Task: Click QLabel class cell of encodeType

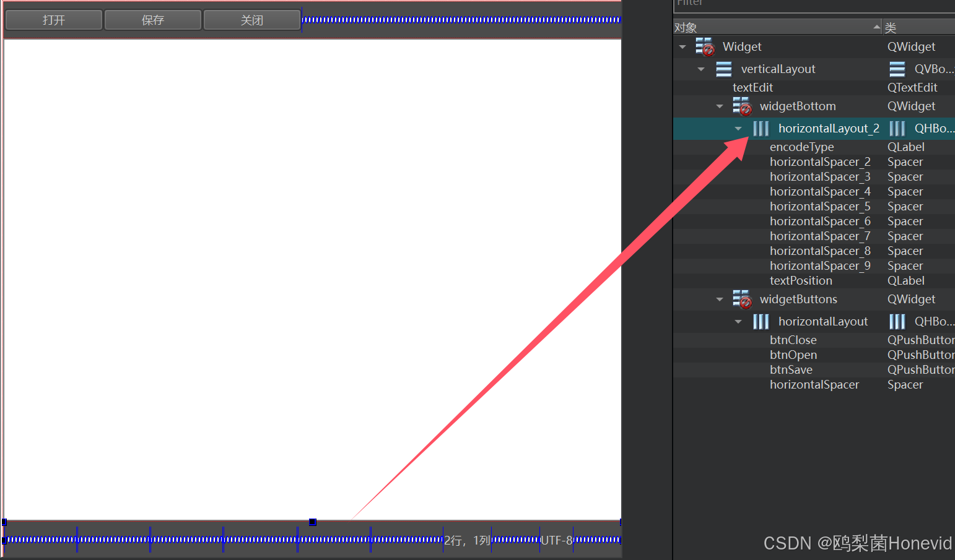Action: (905, 147)
